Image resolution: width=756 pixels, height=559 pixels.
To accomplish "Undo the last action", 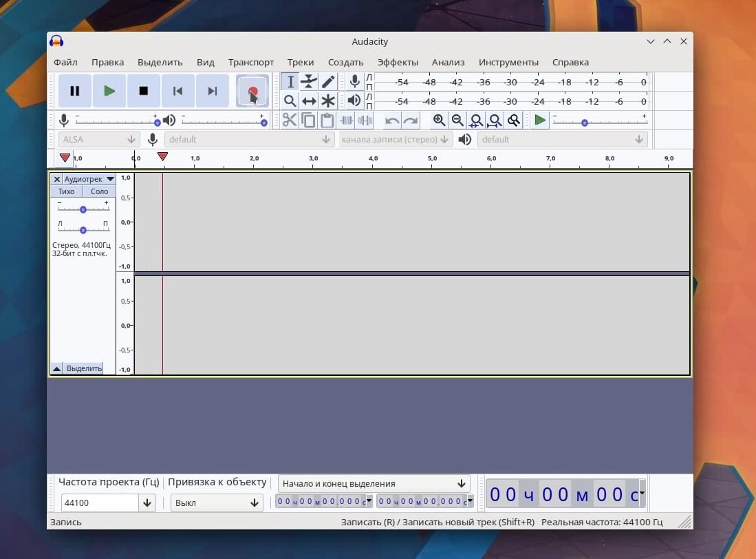I will pyautogui.click(x=392, y=120).
